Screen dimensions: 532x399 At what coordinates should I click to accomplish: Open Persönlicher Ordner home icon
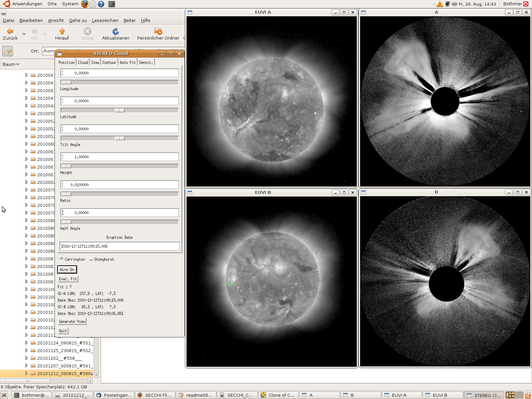[x=158, y=31]
